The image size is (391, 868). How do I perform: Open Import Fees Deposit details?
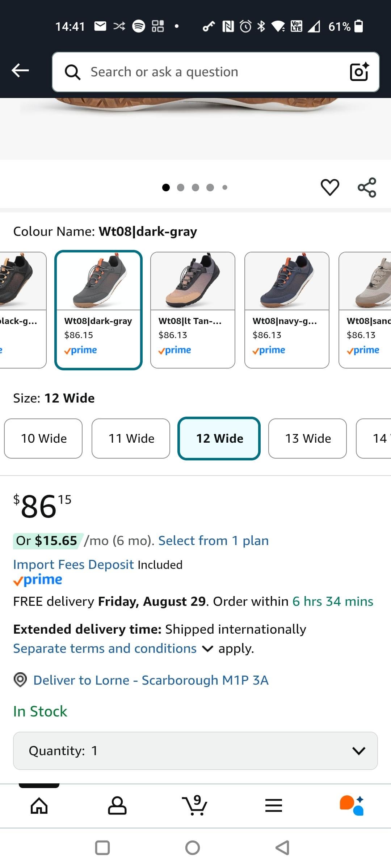tap(73, 565)
